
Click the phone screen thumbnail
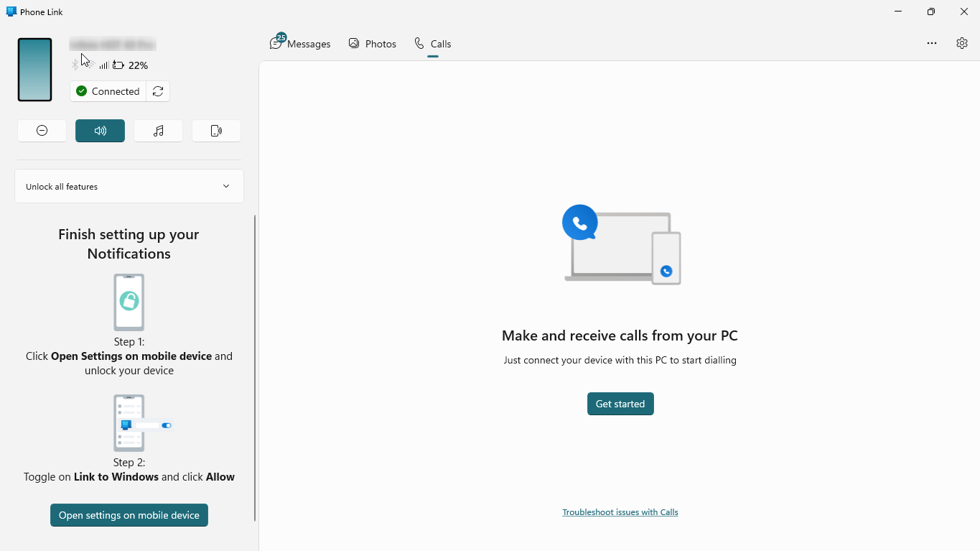[34, 69]
